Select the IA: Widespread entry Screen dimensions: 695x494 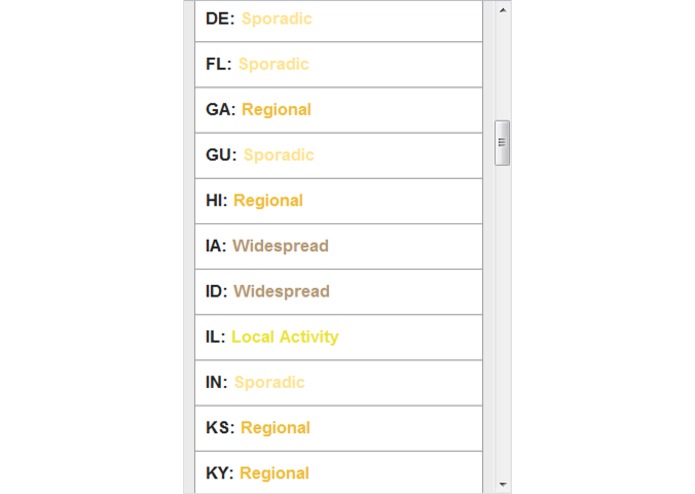point(339,247)
